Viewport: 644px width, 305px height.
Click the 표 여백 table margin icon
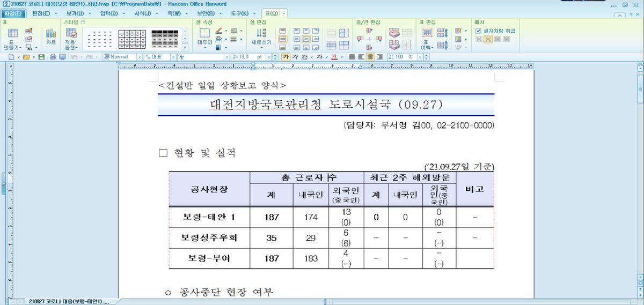click(427, 38)
